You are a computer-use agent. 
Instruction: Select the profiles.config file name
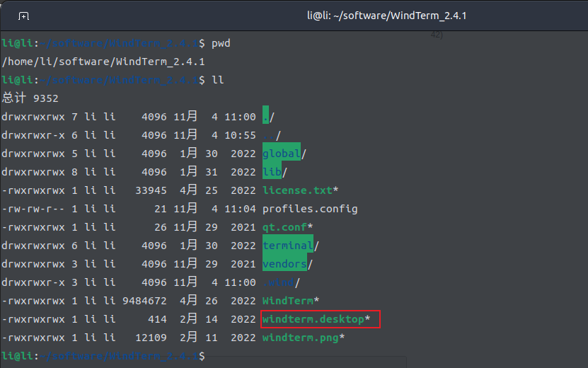coord(310,209)
